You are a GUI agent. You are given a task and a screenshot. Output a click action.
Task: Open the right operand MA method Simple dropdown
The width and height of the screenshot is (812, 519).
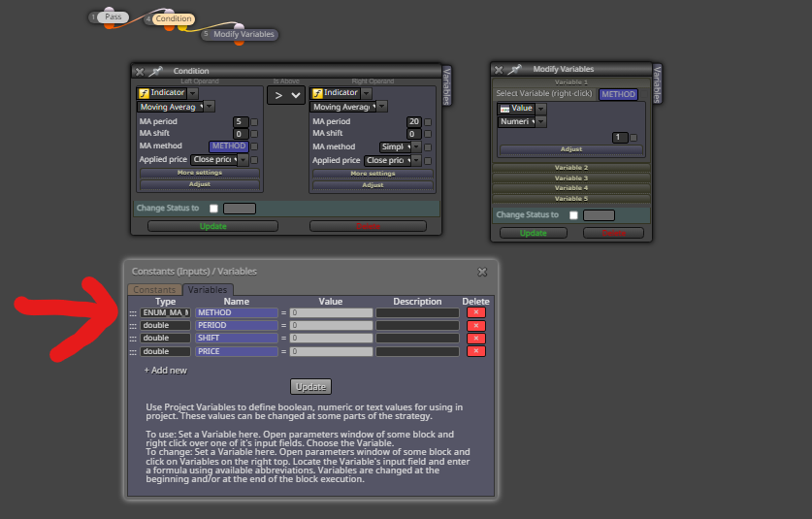(x=416, y=147)
